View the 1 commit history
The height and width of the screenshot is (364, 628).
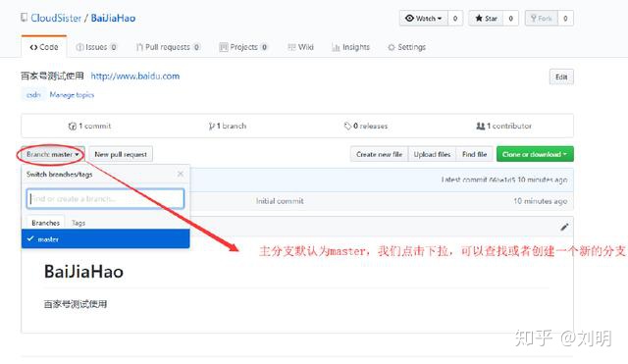(x=89, y=126)
